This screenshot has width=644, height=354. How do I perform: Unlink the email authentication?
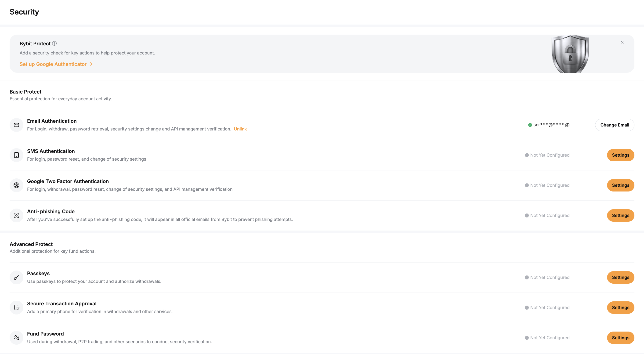[x=240, y=129]
